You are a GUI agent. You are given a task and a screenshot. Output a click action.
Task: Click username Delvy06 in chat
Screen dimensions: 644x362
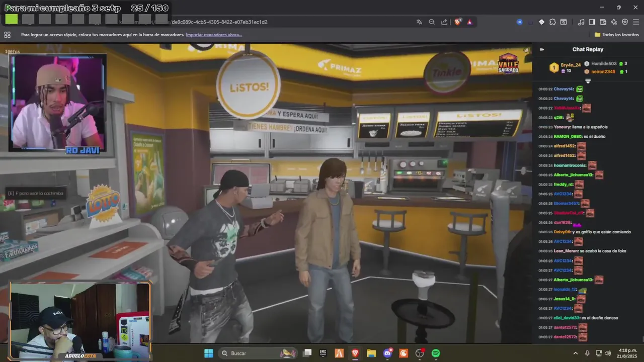tap(561, 232)
